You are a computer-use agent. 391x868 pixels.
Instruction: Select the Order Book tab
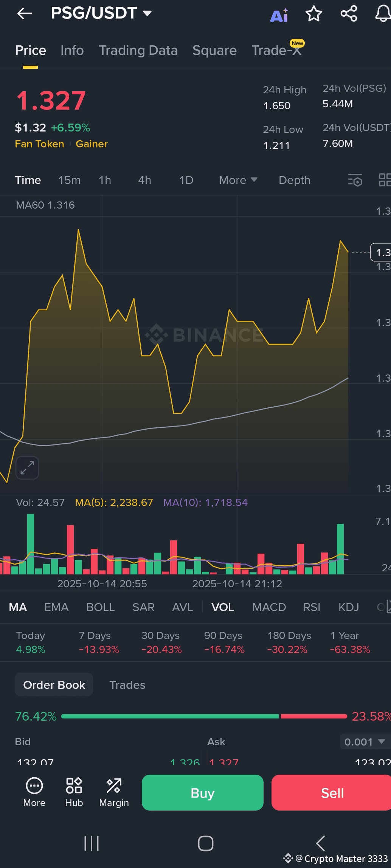pyautogui.click(x=54, y=685)
